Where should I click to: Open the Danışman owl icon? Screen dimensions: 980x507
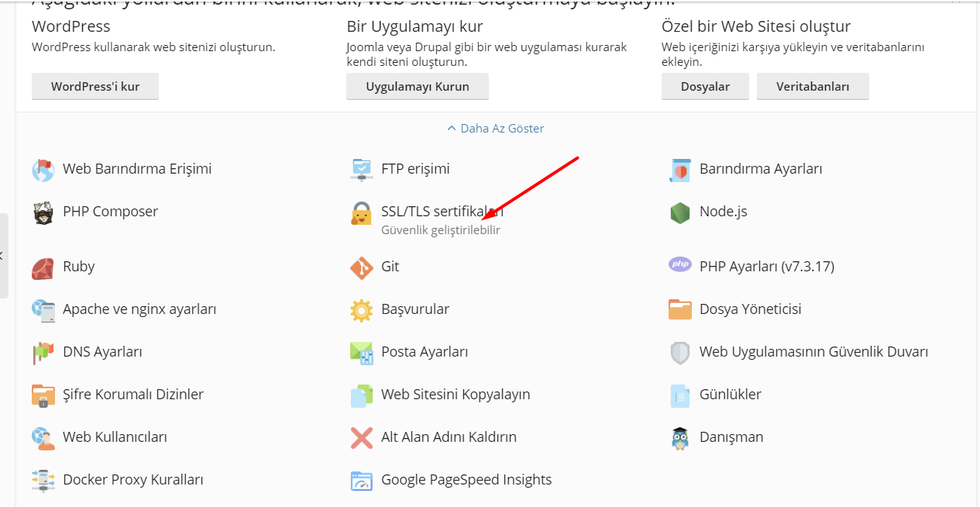pyautogui.click(x=679, y=438)
